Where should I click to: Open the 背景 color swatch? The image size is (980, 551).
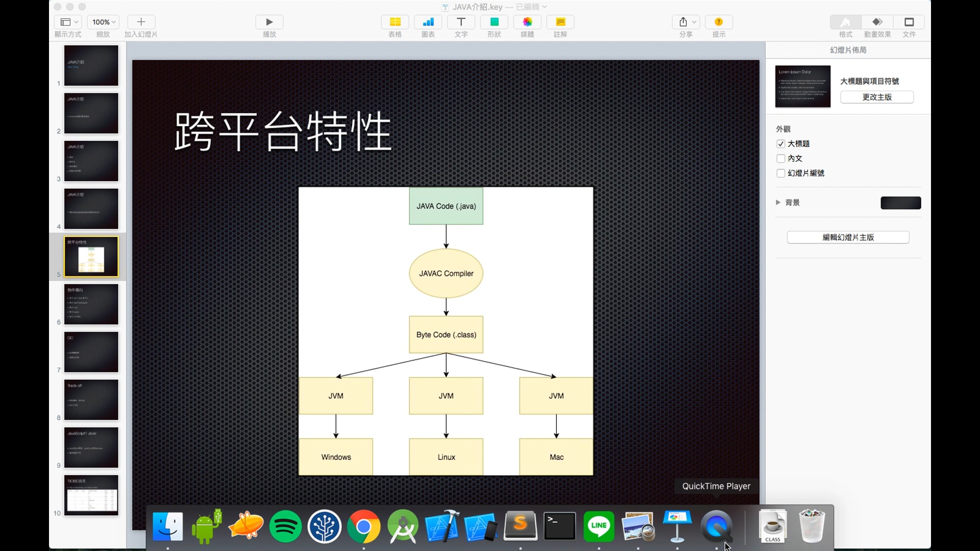[x=900, y=203]
